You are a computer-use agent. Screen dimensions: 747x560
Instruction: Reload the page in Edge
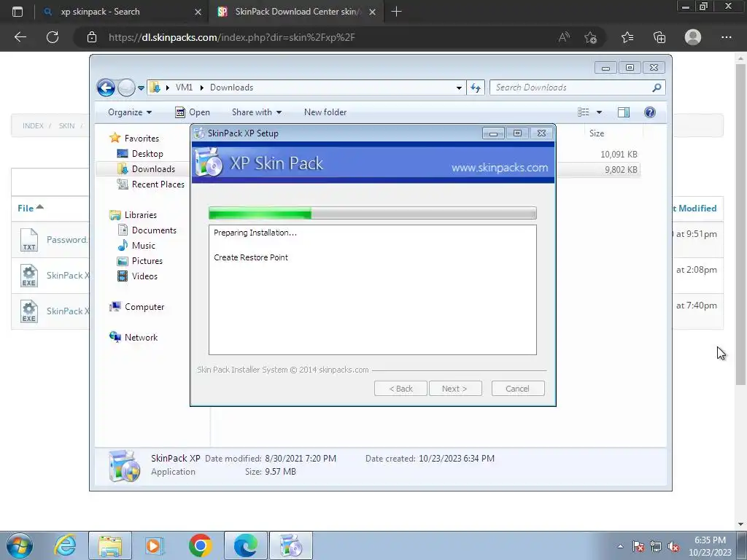53,37
